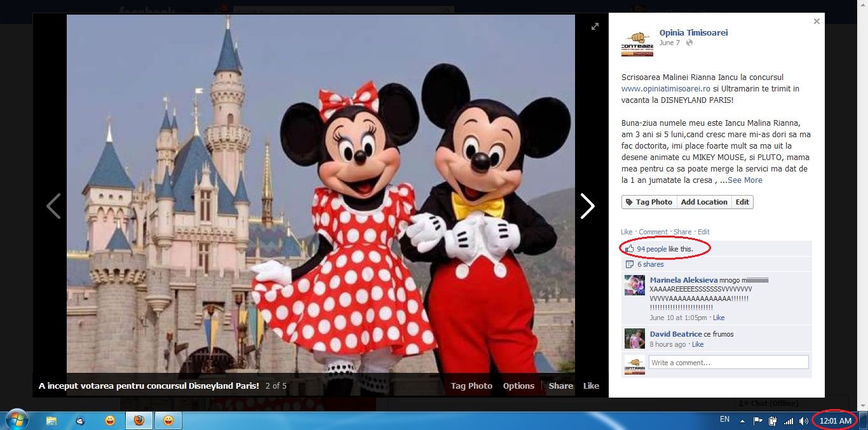Click the globe privacy icon beside June 7
Image resolution: width=868 pixels, height=430 pixels.
click(689, 43)
